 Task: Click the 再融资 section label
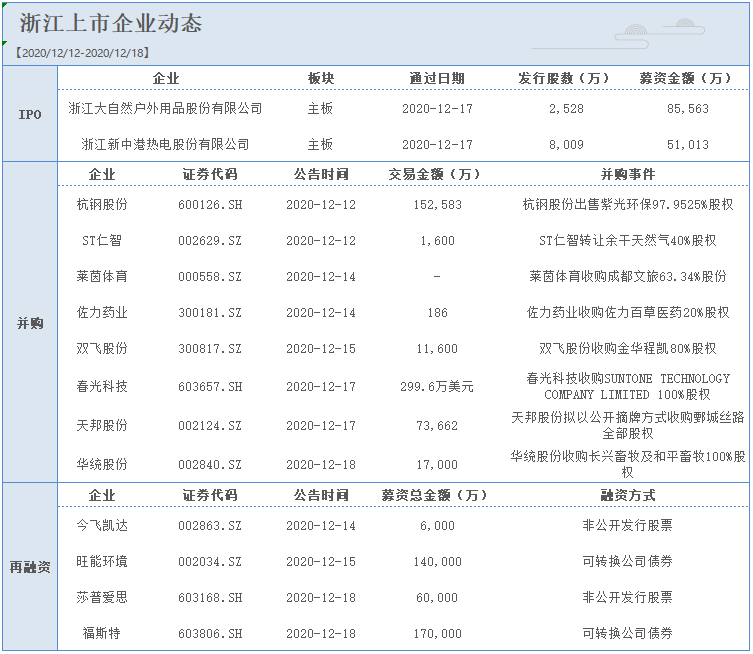pos(30,567)
